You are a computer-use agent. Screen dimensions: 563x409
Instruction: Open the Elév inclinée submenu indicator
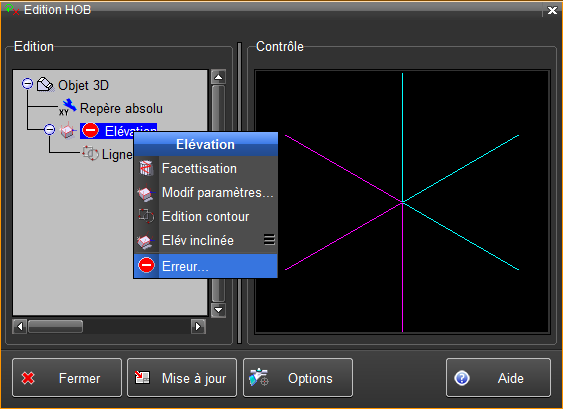(x=269, y=240)
